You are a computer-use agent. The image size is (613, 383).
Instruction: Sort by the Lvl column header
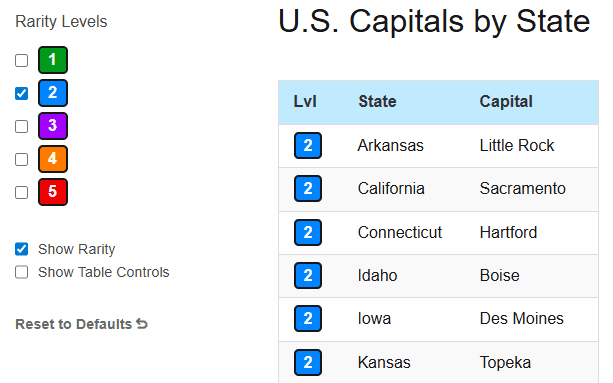tap(305, 102)
